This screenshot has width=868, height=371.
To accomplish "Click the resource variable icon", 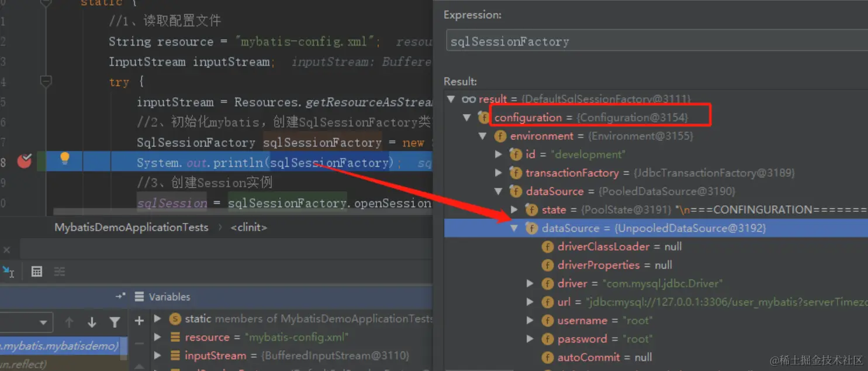I will point(175,338).
